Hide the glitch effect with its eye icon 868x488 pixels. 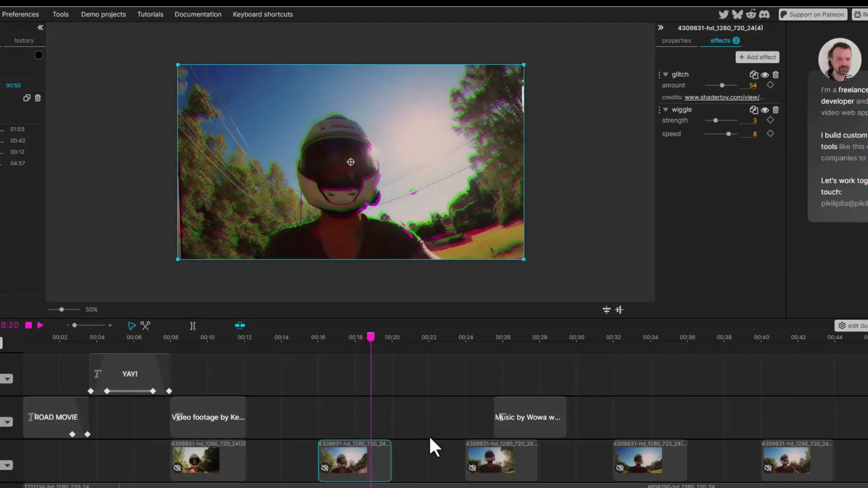click(764, 75)
